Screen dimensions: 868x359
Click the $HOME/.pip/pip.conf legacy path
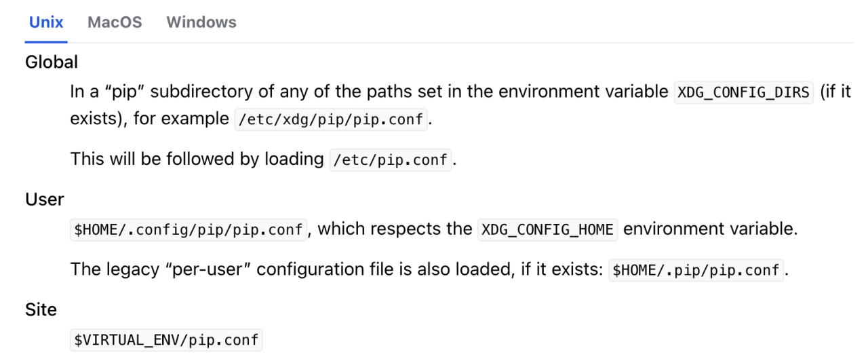pyautogui.click(x=696, y=270)
